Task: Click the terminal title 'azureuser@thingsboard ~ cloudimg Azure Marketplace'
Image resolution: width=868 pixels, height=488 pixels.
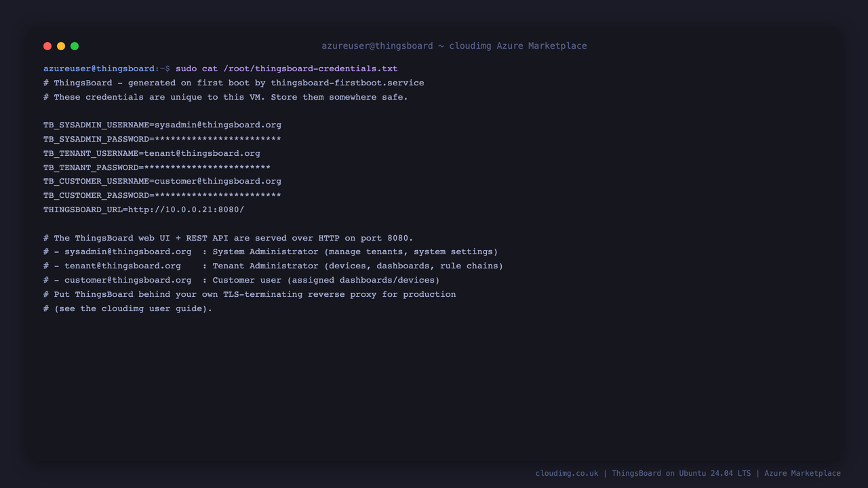Action: 454,46
